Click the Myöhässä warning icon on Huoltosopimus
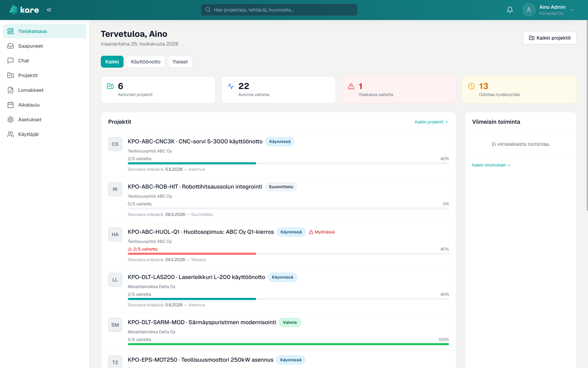Screen dimensions: 588x368 (311, 232)
